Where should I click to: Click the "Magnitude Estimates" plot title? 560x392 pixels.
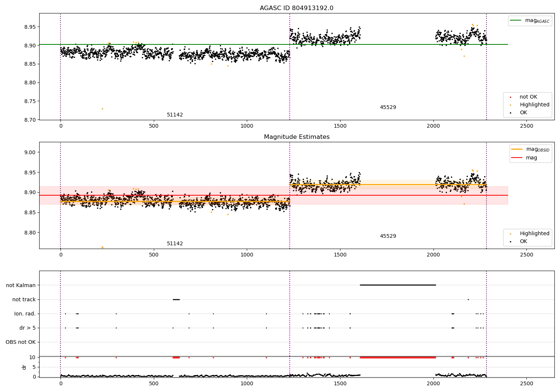point(296,137)
